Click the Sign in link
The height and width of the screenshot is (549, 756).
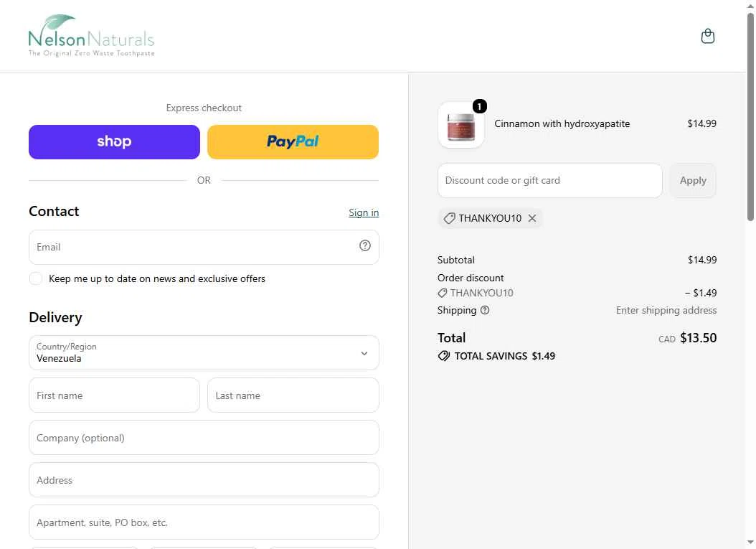point(364,212)
